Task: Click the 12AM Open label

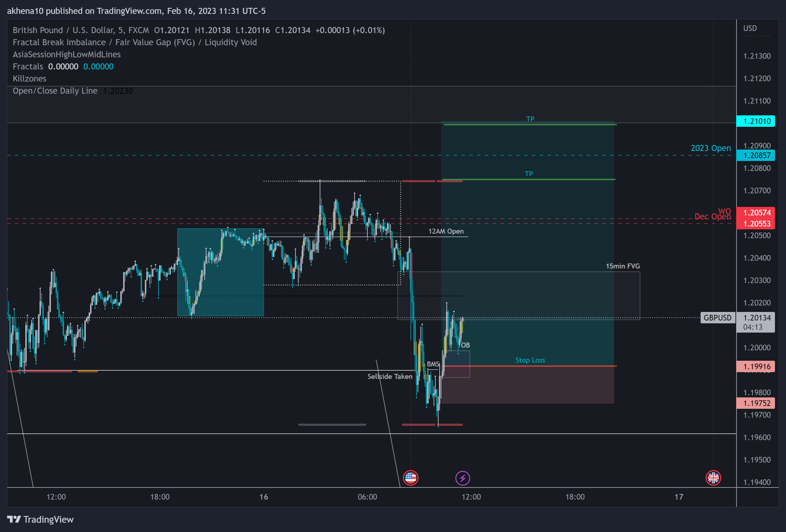Action: click(x=446, y=231)
